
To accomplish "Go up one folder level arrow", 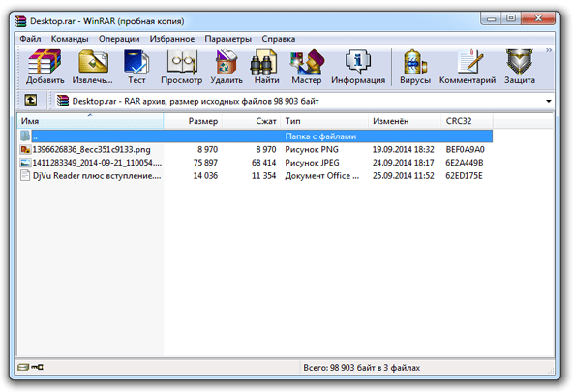I will [x=30, y=100].
